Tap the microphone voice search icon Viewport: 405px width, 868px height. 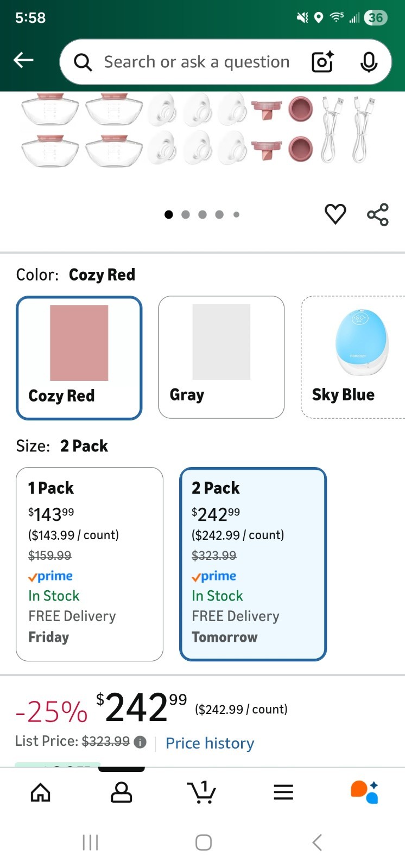(369, 62)
